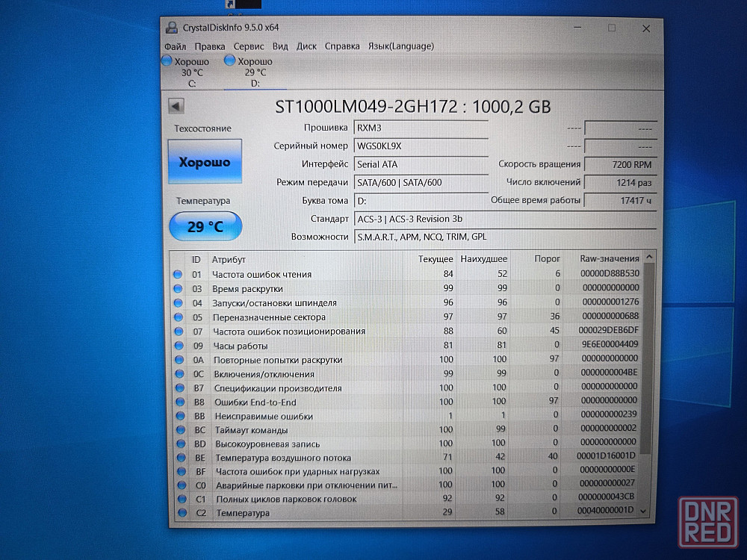This screenshot has width=747, height=560.
Task: Select disk C: tab showing 30 °C
Action: point(191,72)
